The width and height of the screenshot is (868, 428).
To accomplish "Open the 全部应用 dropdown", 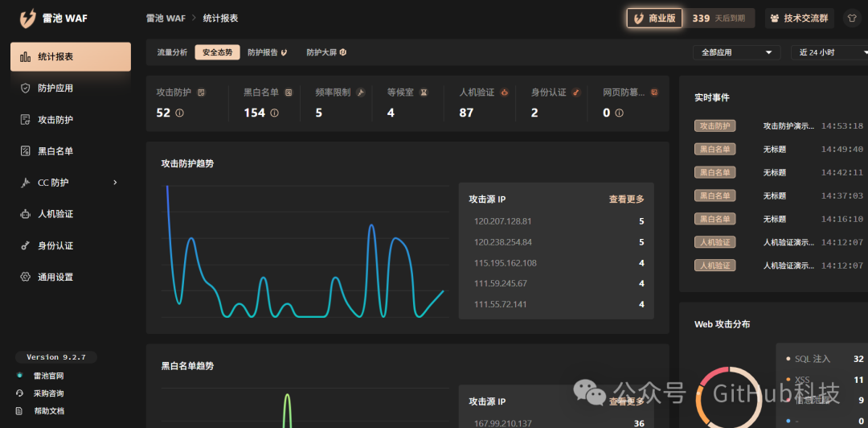I will (737, 52).
